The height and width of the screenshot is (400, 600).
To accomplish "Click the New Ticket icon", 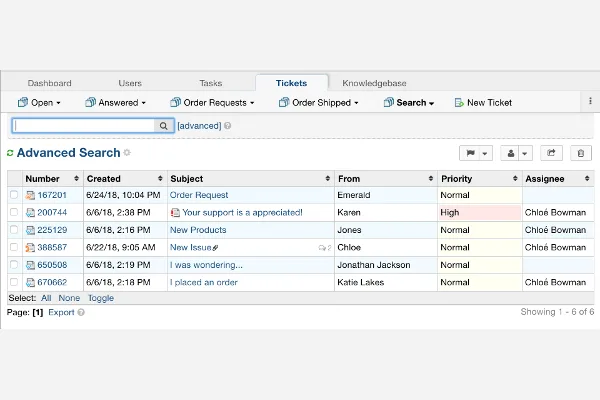I will (x=459, y=103).
